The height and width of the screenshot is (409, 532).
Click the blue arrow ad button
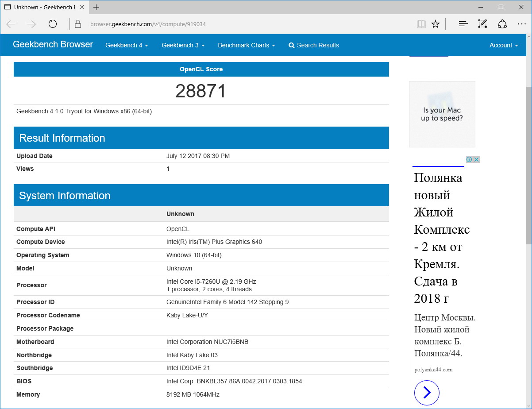pyautogui.click(x=427, y=393)
